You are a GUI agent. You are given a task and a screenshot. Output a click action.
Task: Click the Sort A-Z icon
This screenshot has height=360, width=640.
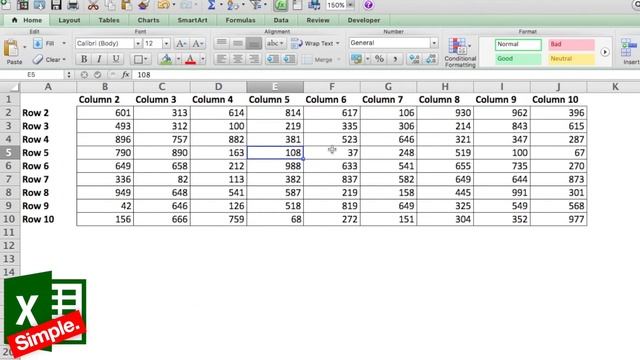233,5
